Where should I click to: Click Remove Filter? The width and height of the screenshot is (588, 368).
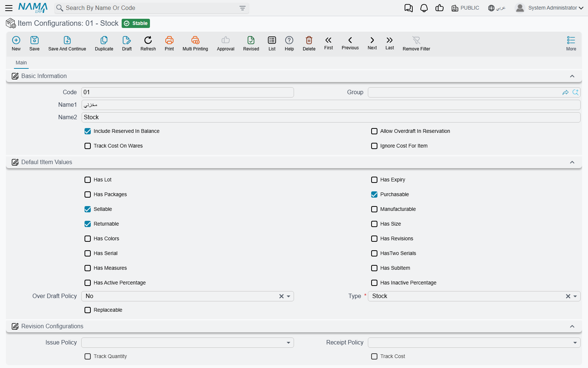416,43
